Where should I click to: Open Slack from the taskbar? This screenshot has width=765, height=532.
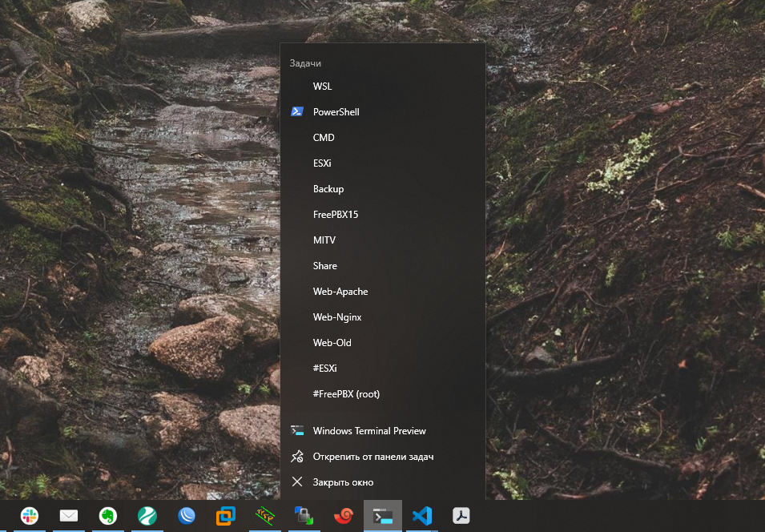pos(29,516)
